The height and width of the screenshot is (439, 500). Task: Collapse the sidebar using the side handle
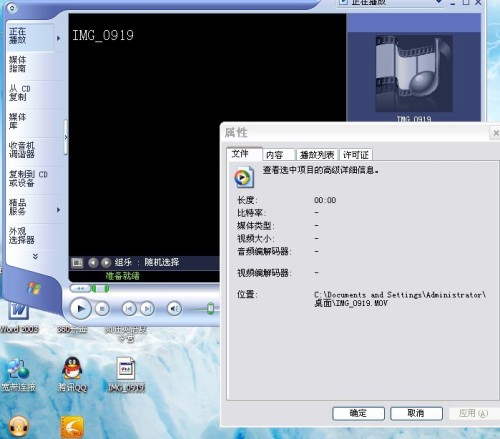[x=66, y=137]
